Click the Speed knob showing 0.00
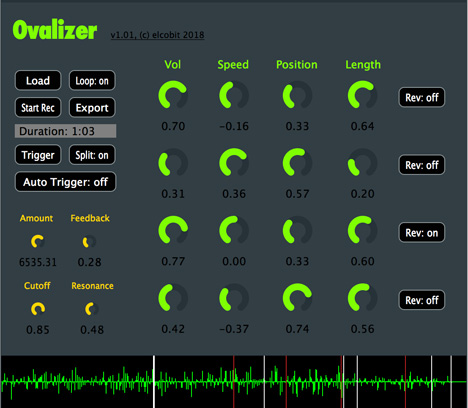 coord(234,230)
